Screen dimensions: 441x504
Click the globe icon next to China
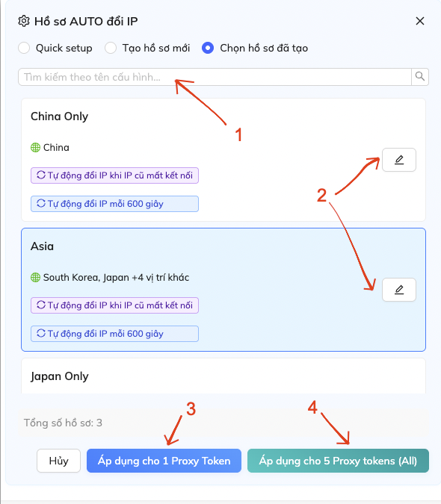[x=35, y=148]
